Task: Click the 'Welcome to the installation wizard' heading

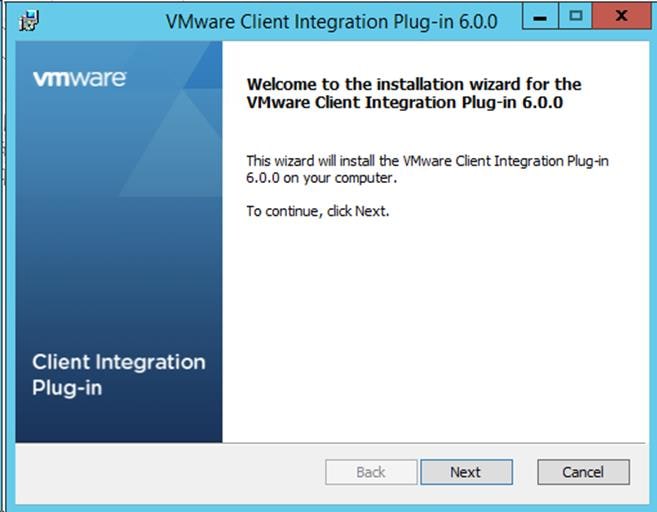Action: coord(414,93)
